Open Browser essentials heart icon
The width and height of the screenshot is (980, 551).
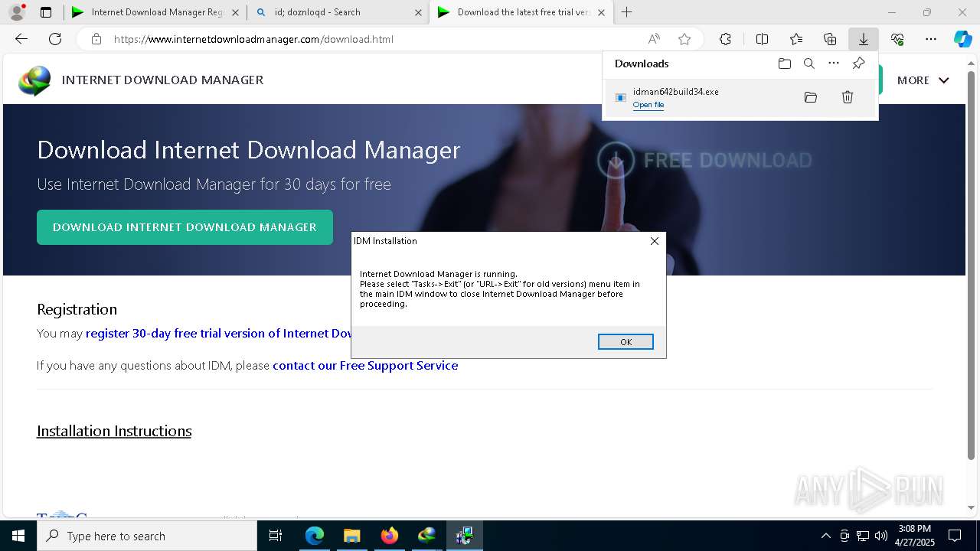click(x=897, y=39)
